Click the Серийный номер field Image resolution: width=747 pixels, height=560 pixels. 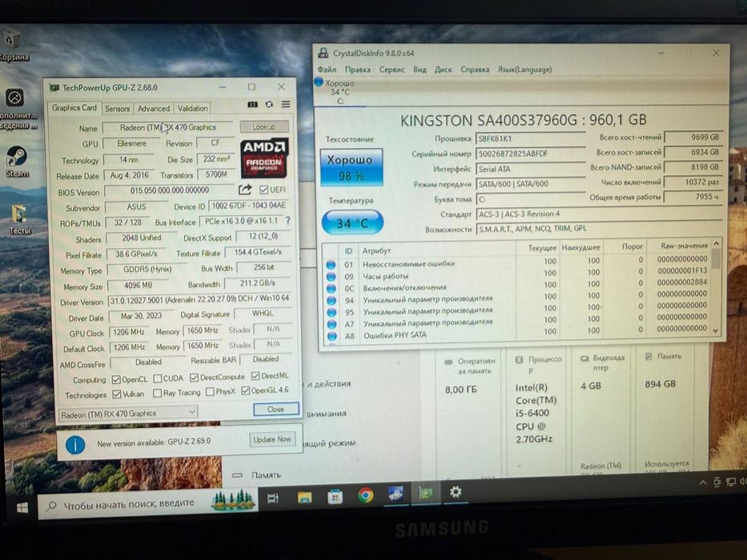[x=530, y=154]
